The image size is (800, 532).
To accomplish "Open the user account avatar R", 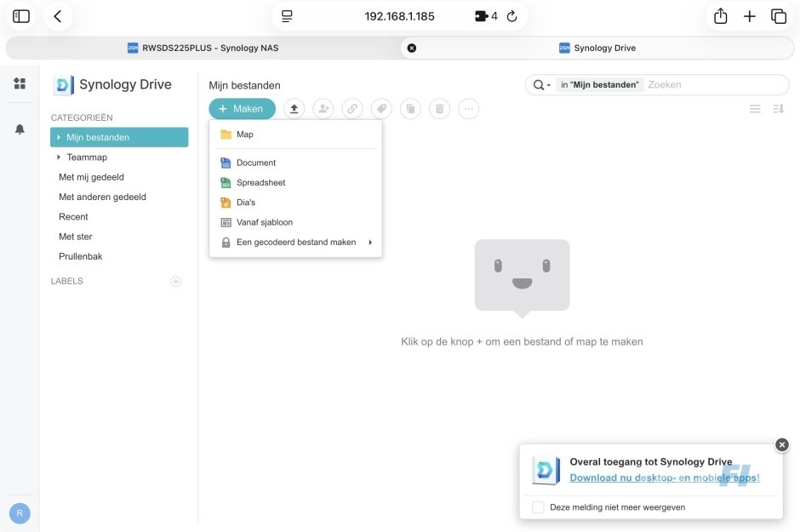I will click(20, 513).
